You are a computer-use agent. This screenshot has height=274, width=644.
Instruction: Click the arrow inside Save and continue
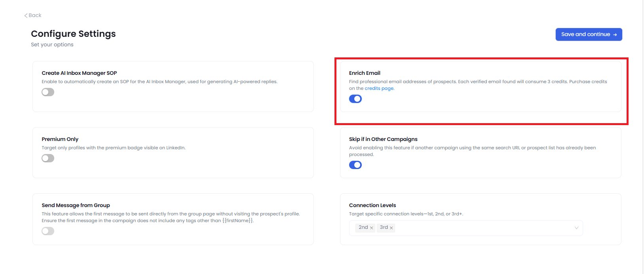(616, 34)
